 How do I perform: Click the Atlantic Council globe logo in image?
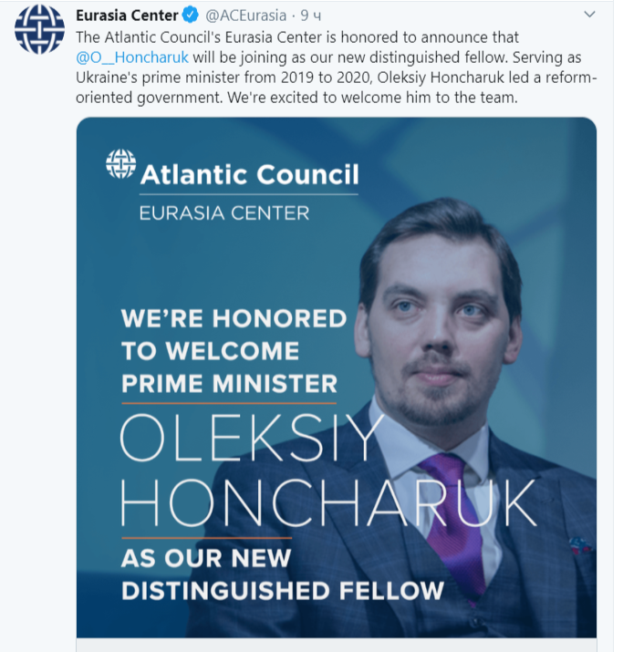(x=120, y=164)
